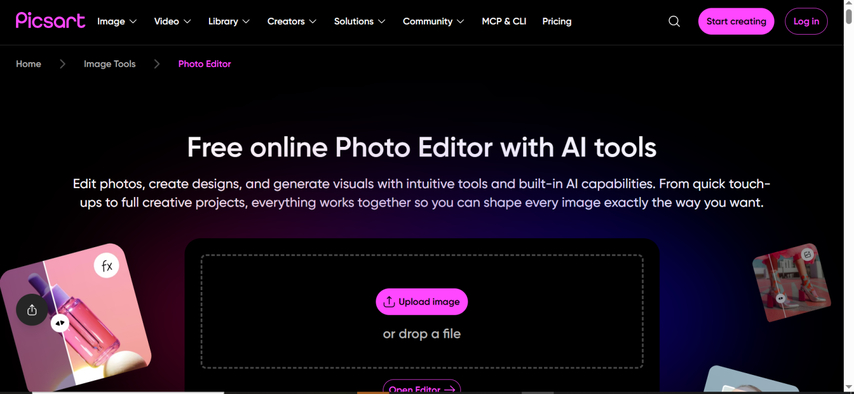Click the share icon on left preview
The image size is (854, 394).
click(x=32, y=310)
